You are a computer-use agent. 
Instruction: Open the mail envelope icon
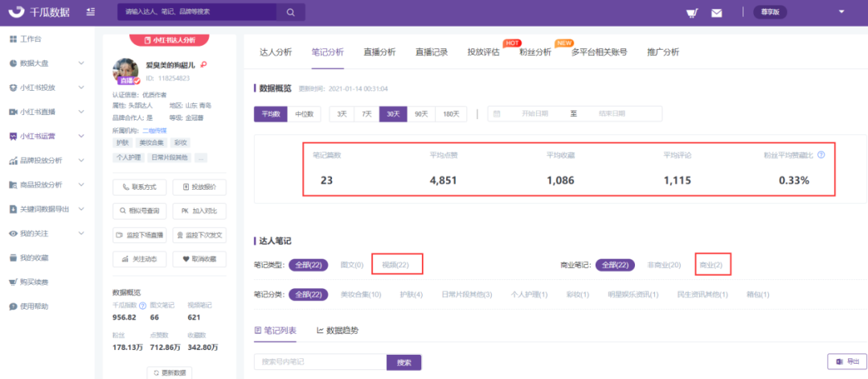tap(716, 12)
